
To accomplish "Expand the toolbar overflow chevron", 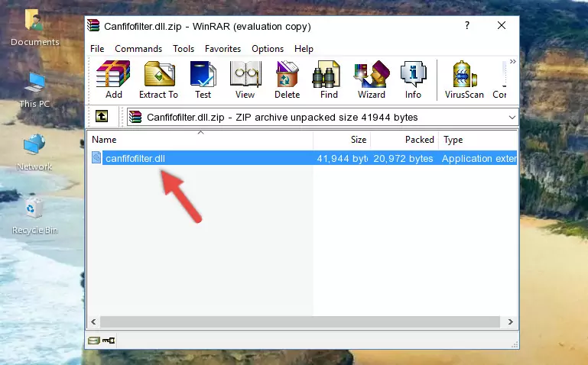I will coord(512,61).
